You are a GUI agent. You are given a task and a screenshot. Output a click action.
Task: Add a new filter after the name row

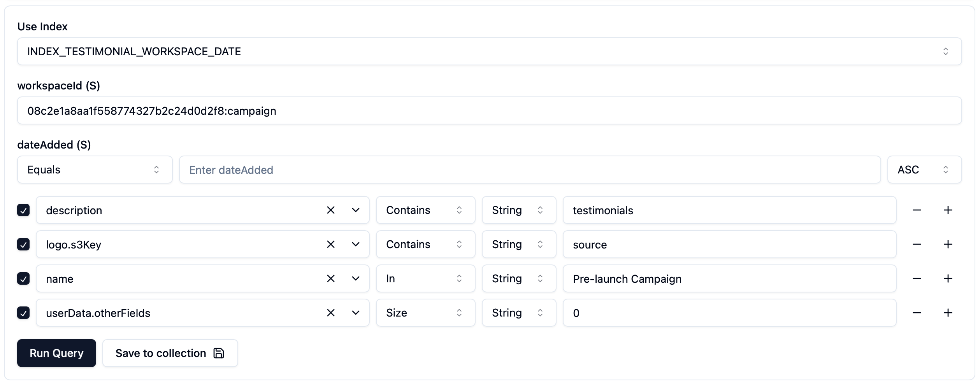pos(948,278)
